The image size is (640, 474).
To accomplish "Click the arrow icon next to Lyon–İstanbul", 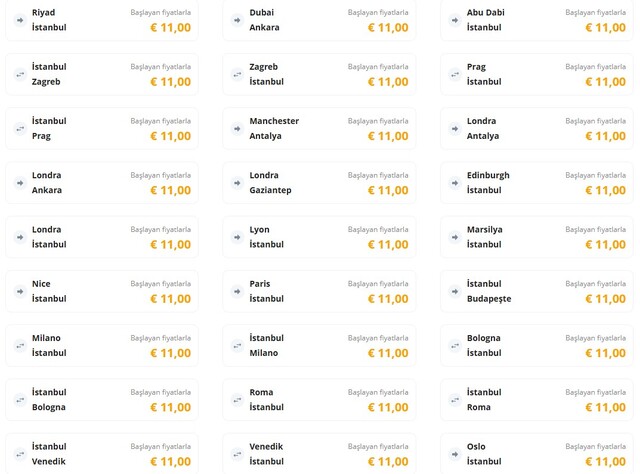I will [x=237, y=237].
